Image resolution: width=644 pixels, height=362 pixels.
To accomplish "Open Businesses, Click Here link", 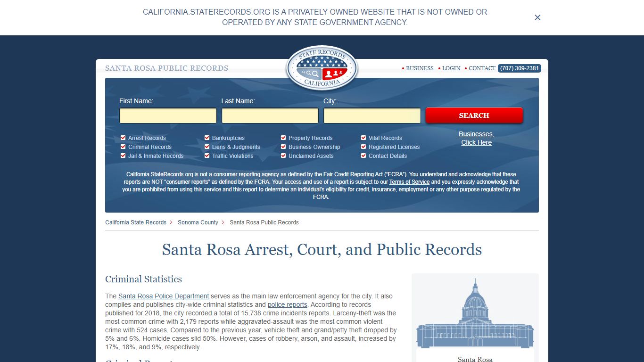I will click(x=476, y=138).
